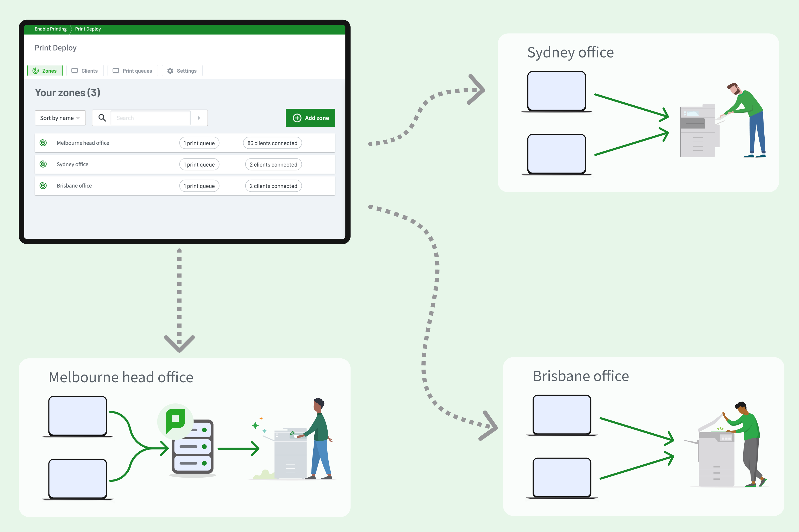The width and height of the screenshot is (799, 532).
Task: Click the search magnifier icon
Action: pyautogui.click(x=102, y=118)
